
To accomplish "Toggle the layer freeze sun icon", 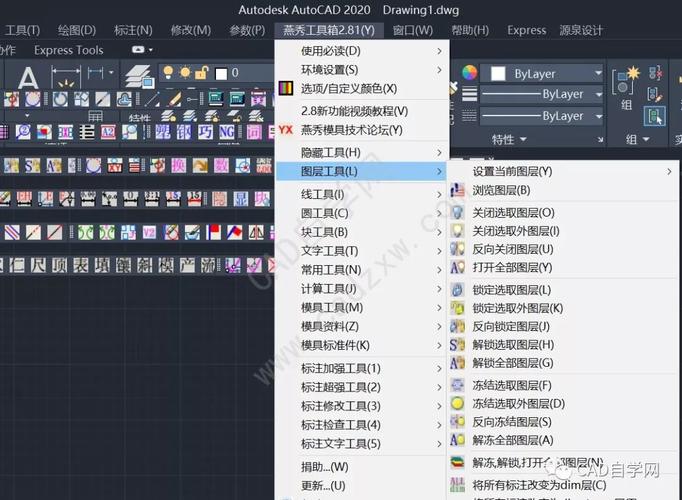I will click(185, 72).
